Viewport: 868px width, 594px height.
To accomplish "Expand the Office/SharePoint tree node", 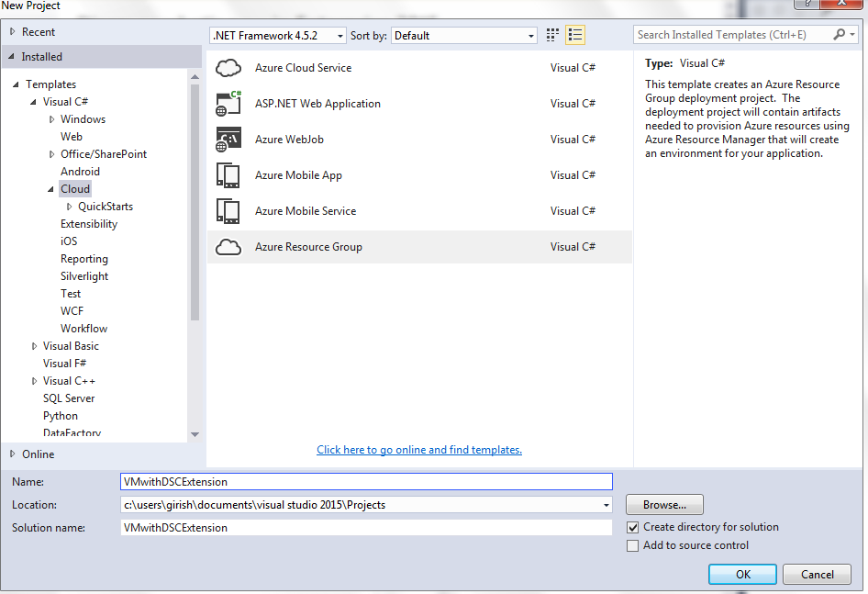I will point(51,154).
